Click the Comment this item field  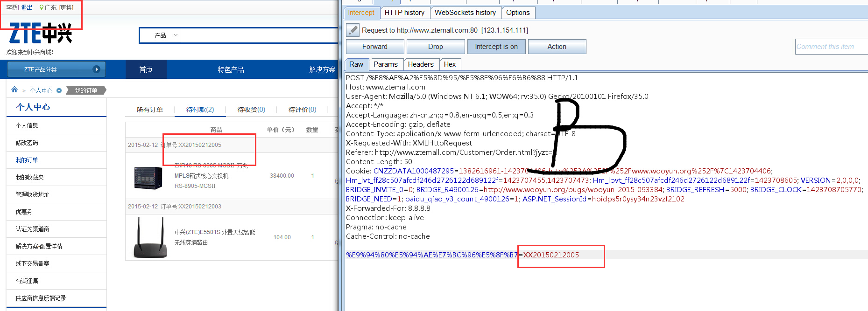tap(831, 47)
